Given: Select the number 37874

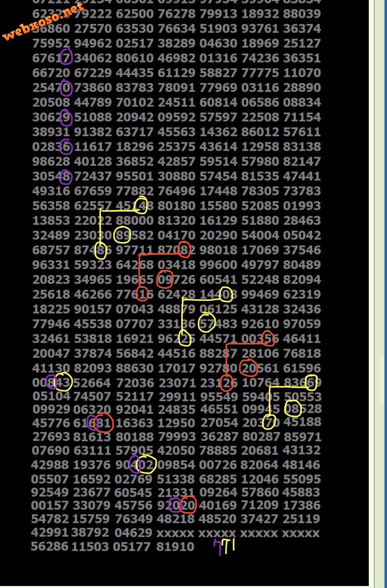Looking at the screenshot, I should coord(93,353).
